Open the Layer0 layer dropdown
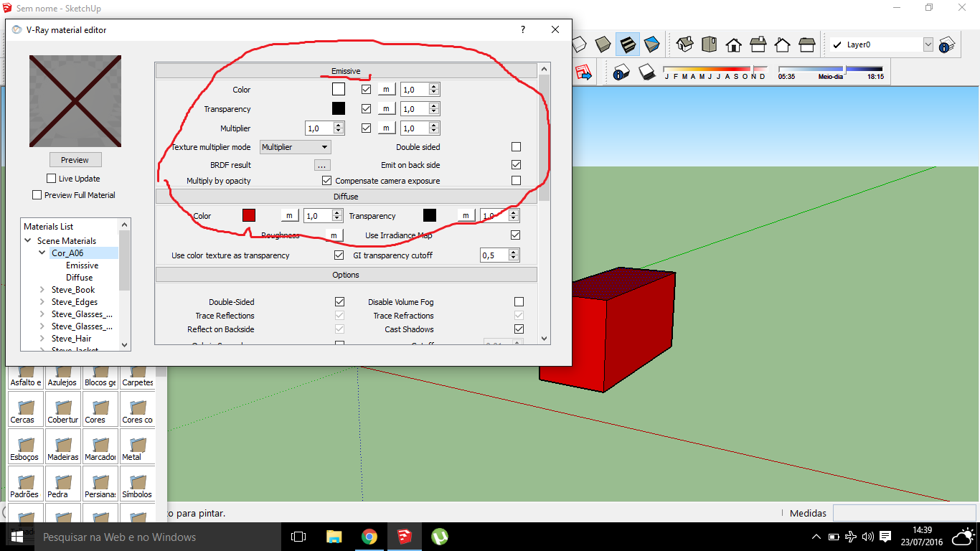980x551 pixels. (x=928, y=44)
